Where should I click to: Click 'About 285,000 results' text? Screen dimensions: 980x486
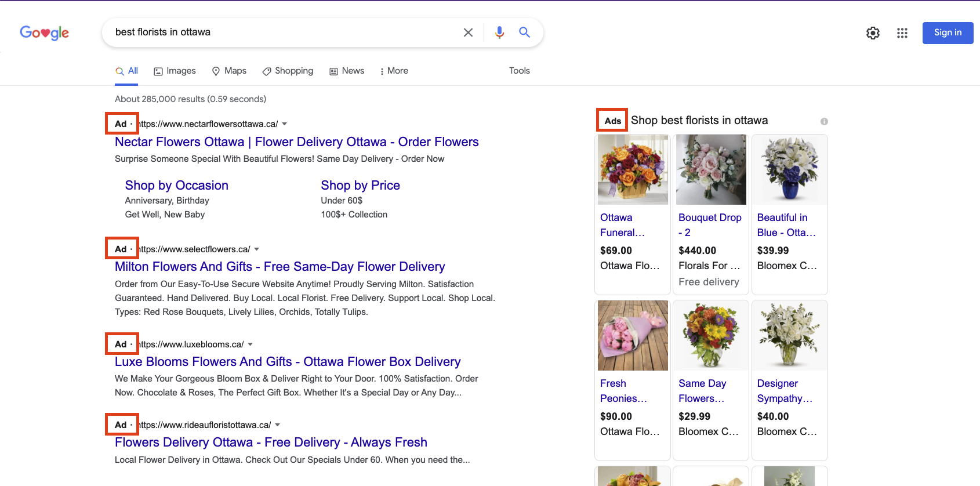[x=159, y=99]
